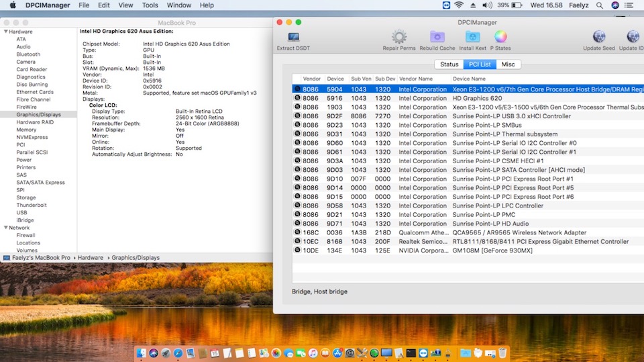Click the lookup icon on QCA9565 wireless row
644x362 pixels.
297,232
